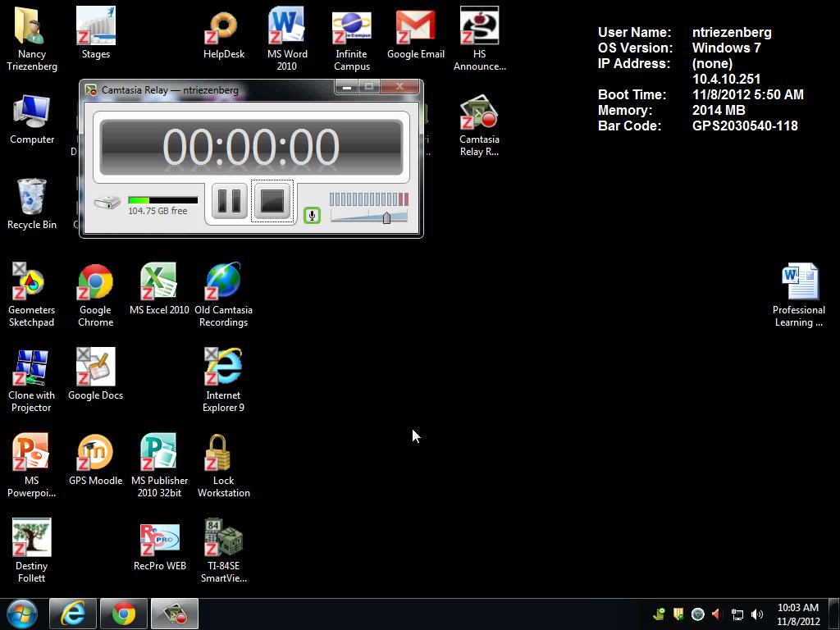Screen dimensions: 840x630
Task: Open the network connection tray icon
Action: coord(737,614)
